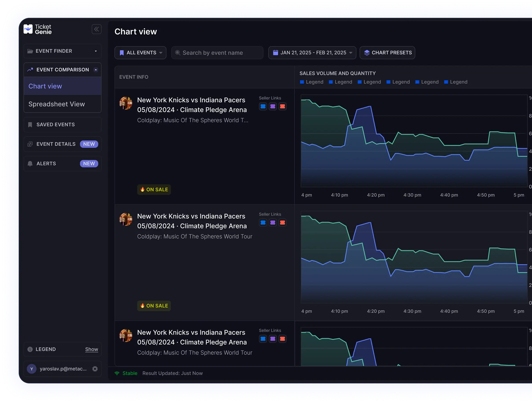Screen dimensions: 532x403
Task: Click the Saved Events bookmark icon
Action: [x=30, y=124]
